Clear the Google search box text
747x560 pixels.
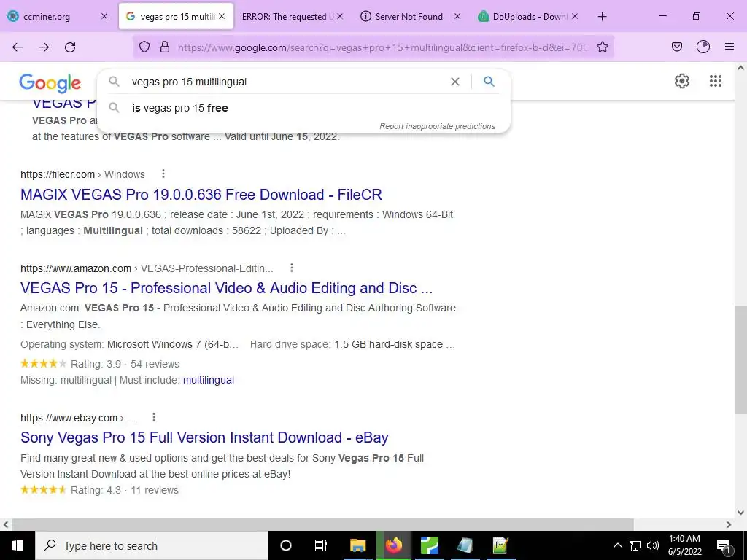[x=455, y=82]
